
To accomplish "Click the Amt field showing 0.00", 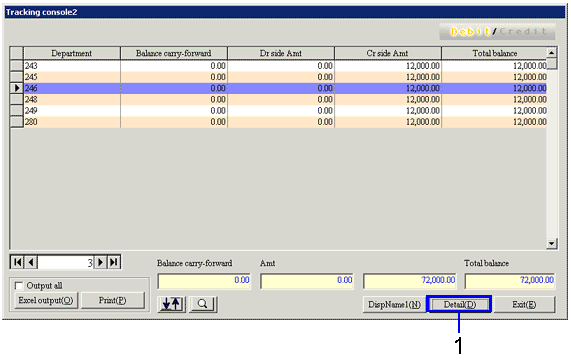I will click(x=307, y=281).
